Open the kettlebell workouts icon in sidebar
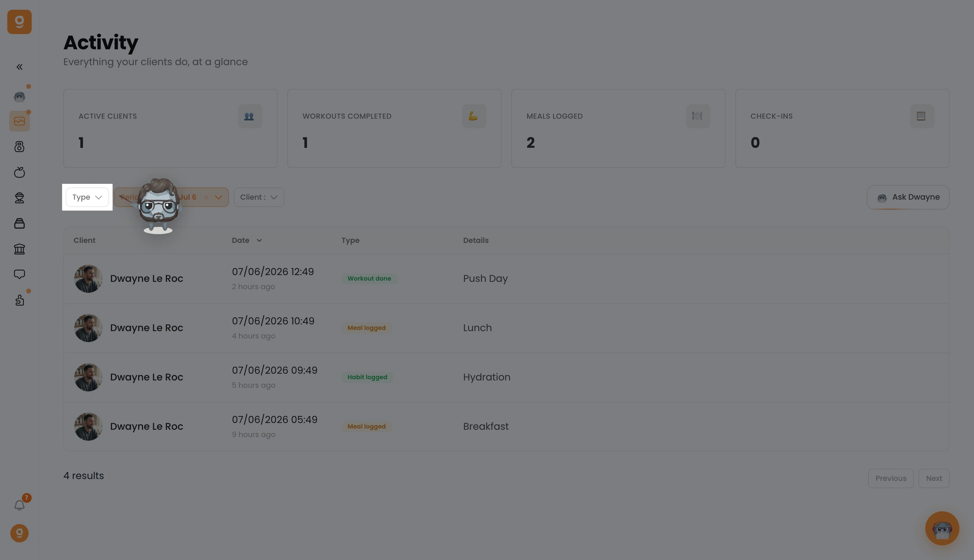 pos(19,147)
